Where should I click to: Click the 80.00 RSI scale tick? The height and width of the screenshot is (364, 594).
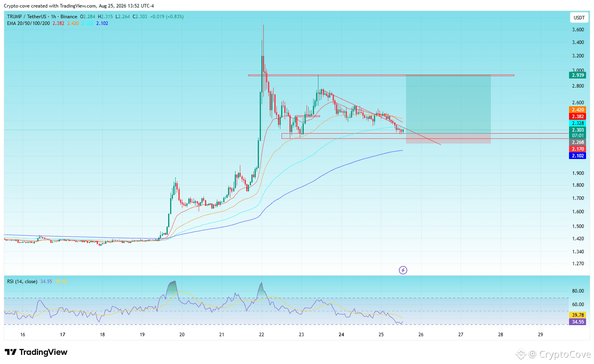[x=578, y=291]
